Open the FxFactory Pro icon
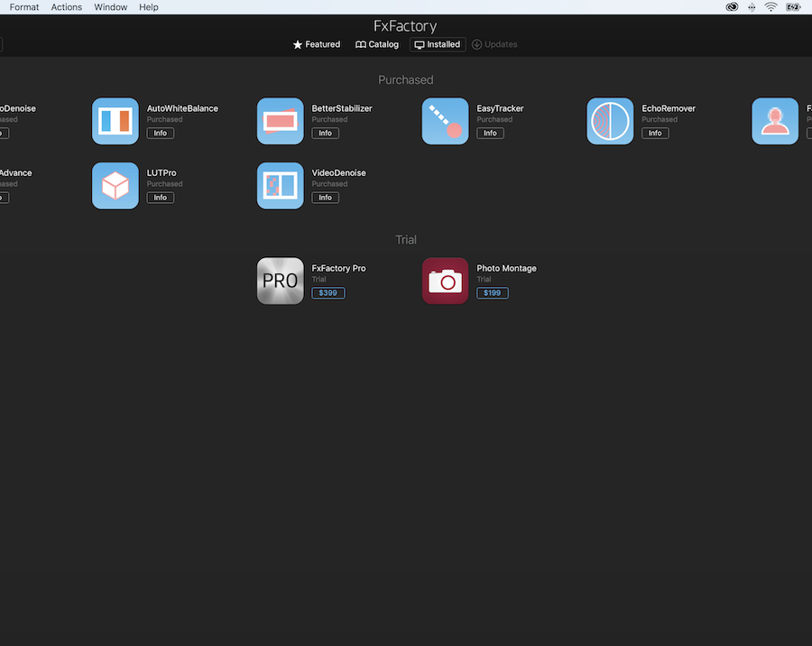 pos(281,281)
